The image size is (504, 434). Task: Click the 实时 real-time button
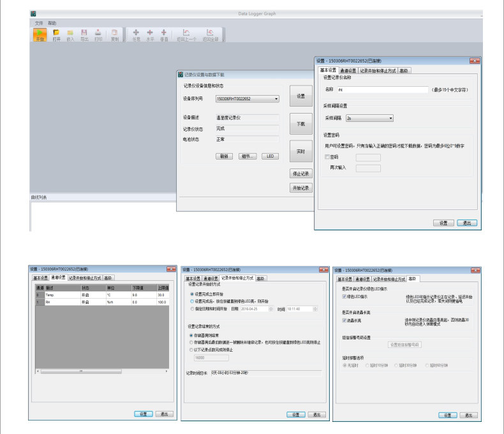[x=301, y=151]
